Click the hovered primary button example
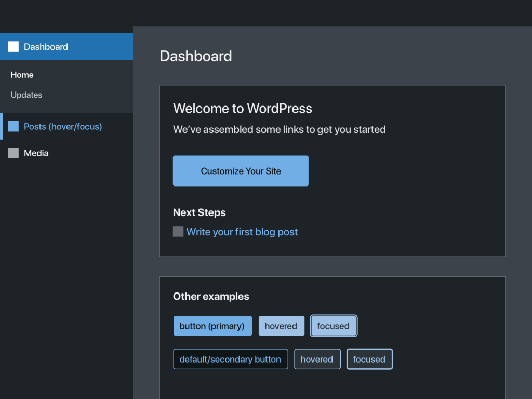The width and height of the screenshot is (532, 399). tap(281, 326)
